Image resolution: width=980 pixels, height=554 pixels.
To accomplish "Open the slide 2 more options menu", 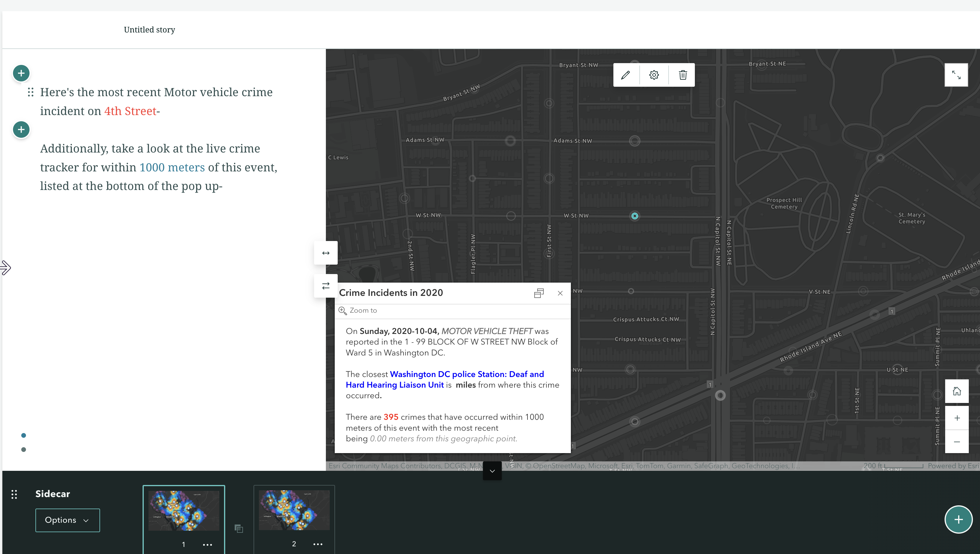I will (x=318, y=544).
